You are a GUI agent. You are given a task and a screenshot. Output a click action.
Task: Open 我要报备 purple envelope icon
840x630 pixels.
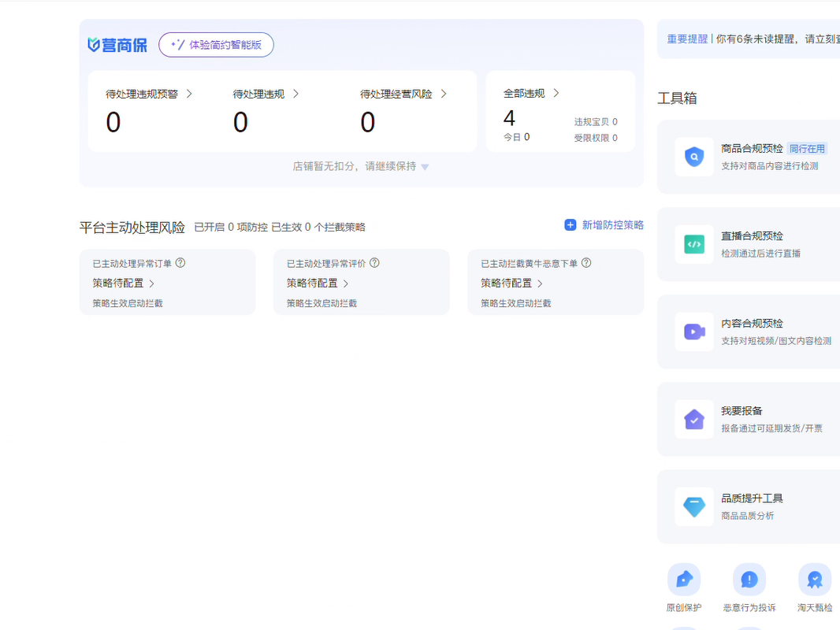click(693, 419)
